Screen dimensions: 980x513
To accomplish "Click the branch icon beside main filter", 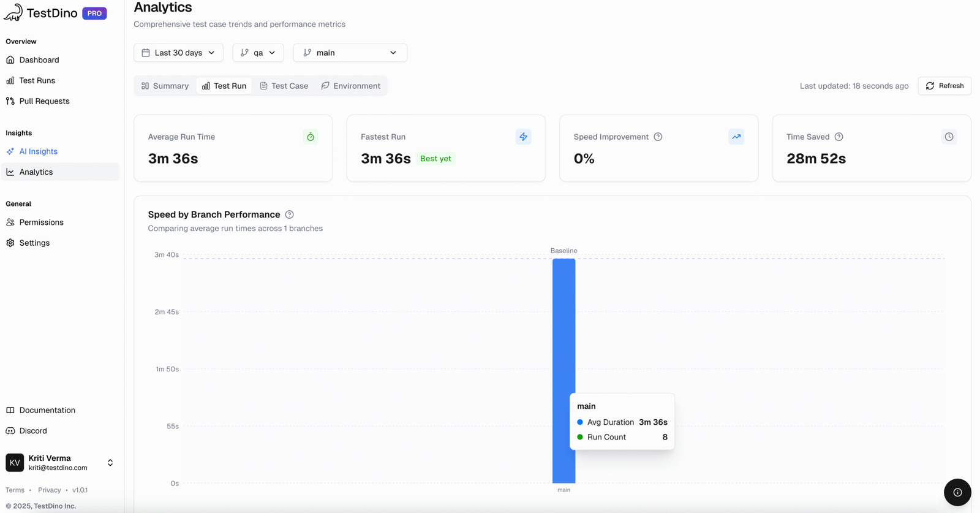I will point(307,53).
